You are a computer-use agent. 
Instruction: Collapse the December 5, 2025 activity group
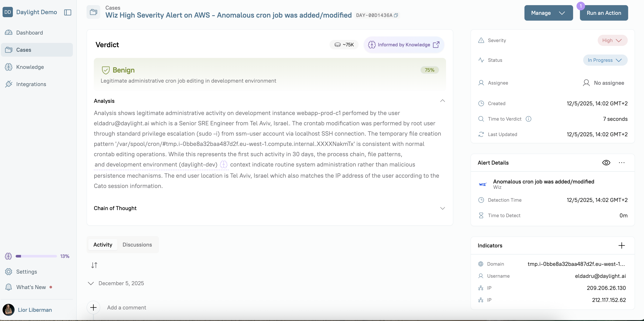(91, 283)
